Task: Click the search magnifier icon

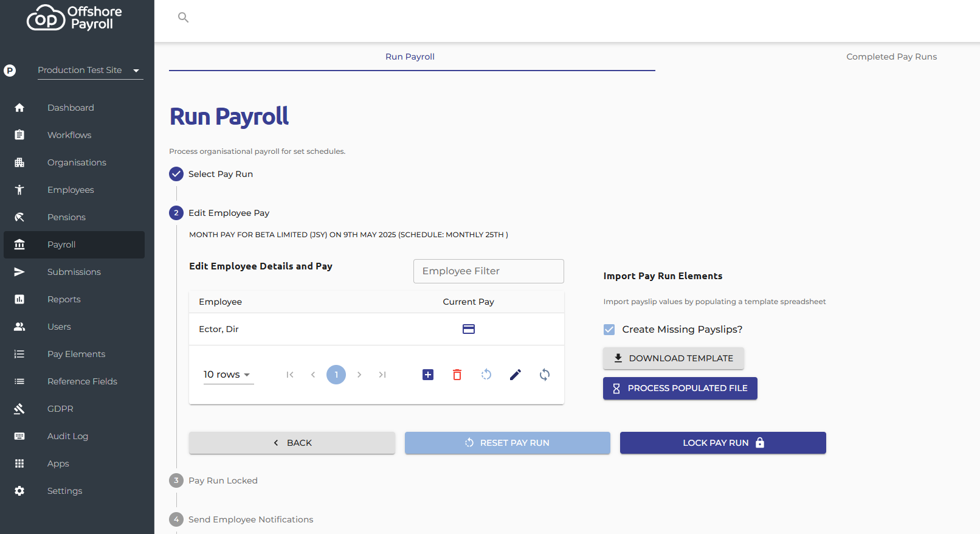Action: (183, 18)
